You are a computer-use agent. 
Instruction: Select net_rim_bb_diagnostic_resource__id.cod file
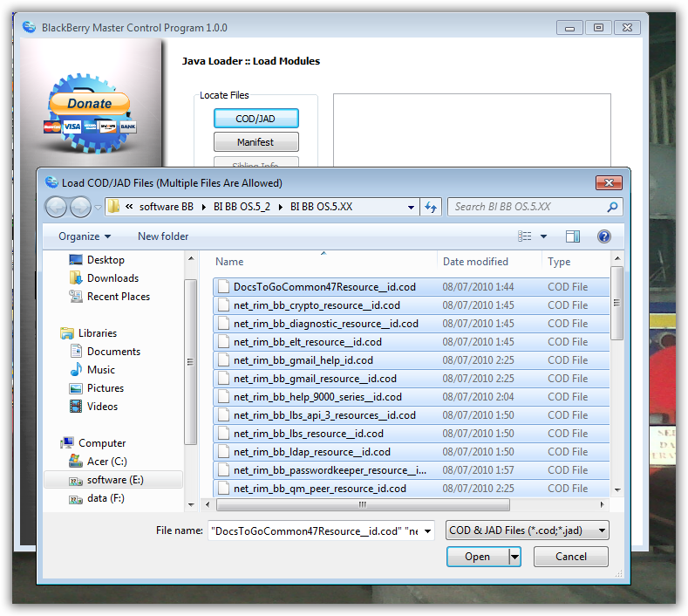tap(411, 324)
